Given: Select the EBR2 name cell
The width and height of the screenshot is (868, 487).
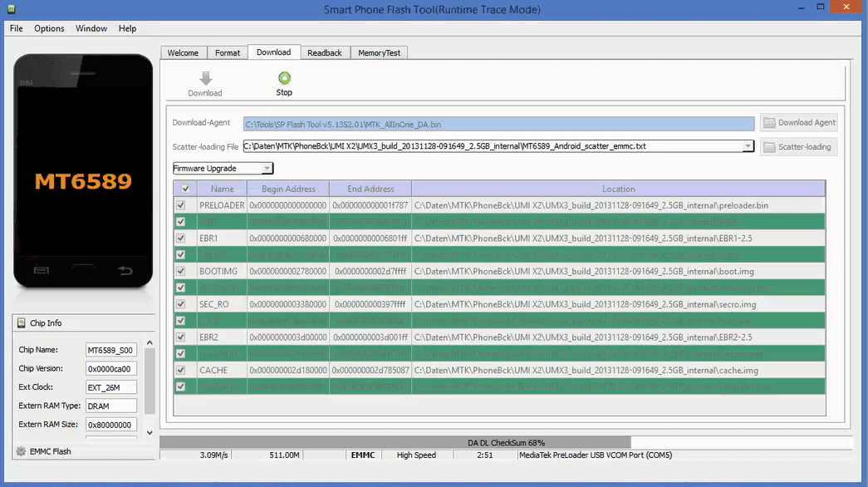Looking at the screenshot, I should coord(222,337).
